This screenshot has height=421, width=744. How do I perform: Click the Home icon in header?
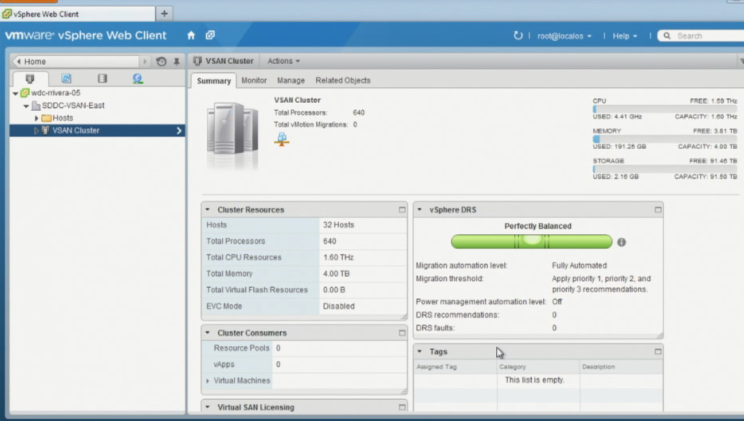point(191,35)
